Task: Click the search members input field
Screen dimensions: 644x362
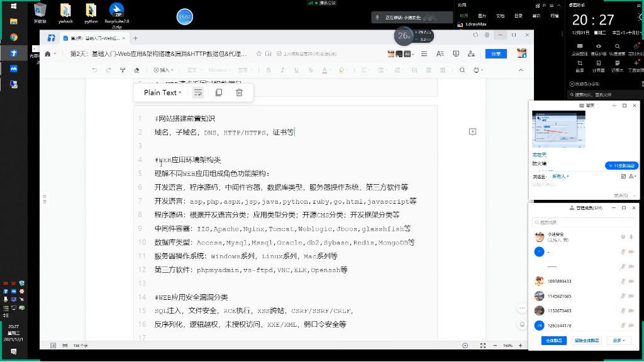Action: pos(583,222)
